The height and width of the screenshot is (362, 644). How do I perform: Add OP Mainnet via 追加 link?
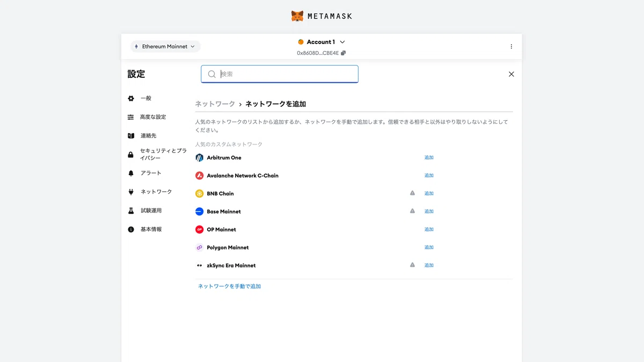coord(429,229)
